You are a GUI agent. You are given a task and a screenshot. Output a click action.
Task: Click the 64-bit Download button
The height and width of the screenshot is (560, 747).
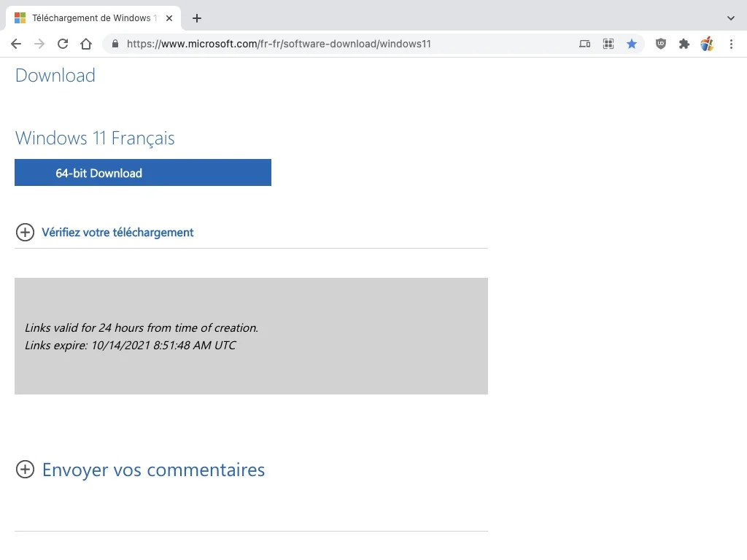tap(143, 172)
